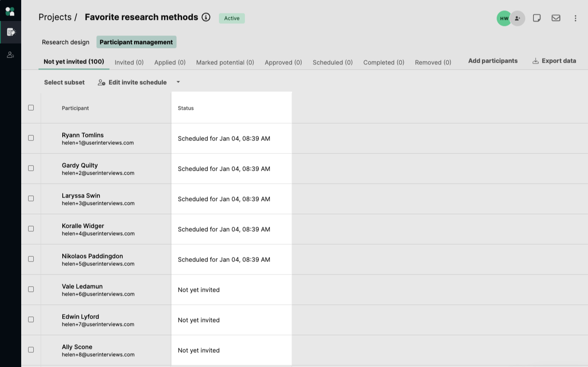
Task: Open the Marked potential (0) tab
Action: 225,62
